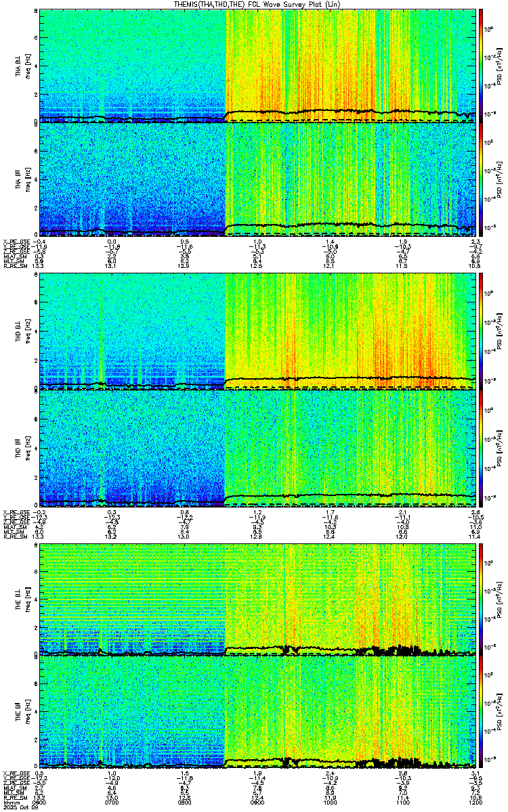
Task: Click the THEMIS FGL Wave Survey Plot title
Action: (254, 4)
